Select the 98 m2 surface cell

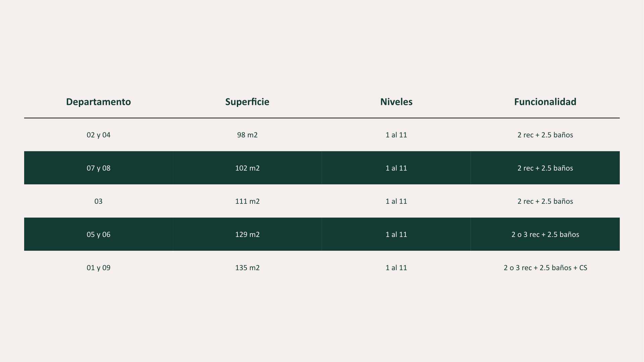[x=247, y=135]
